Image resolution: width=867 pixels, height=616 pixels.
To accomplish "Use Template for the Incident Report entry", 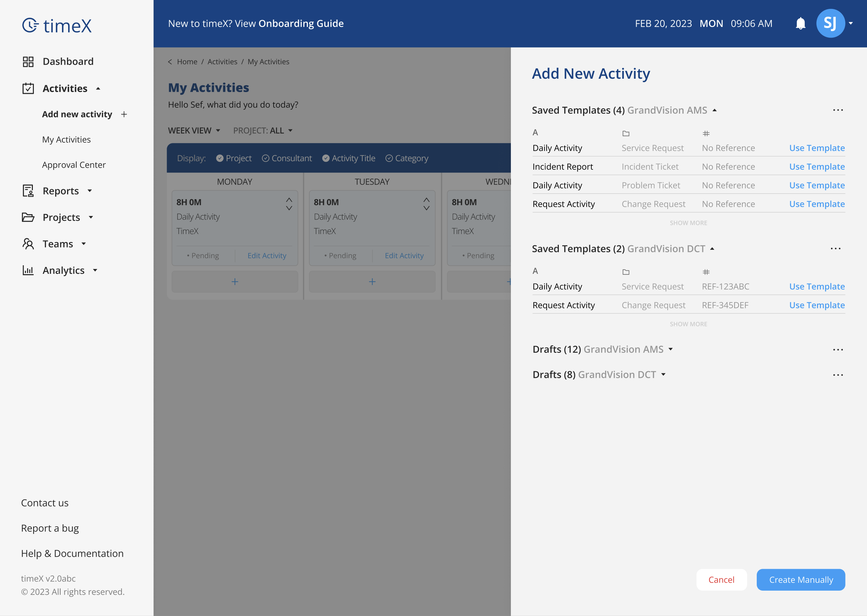I will click(x=817, y=167).
